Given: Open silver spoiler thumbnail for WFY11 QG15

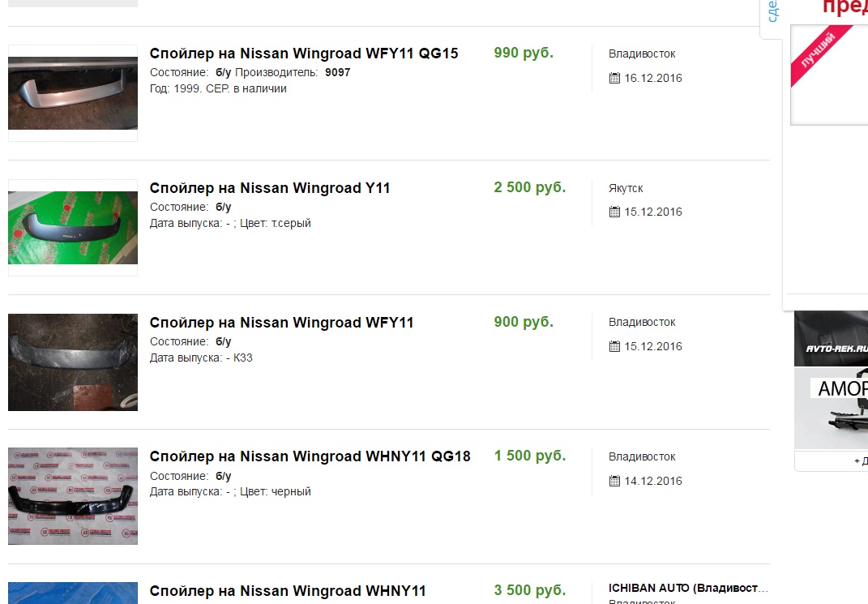Looking at the screenshot, I should click(73, 93).
